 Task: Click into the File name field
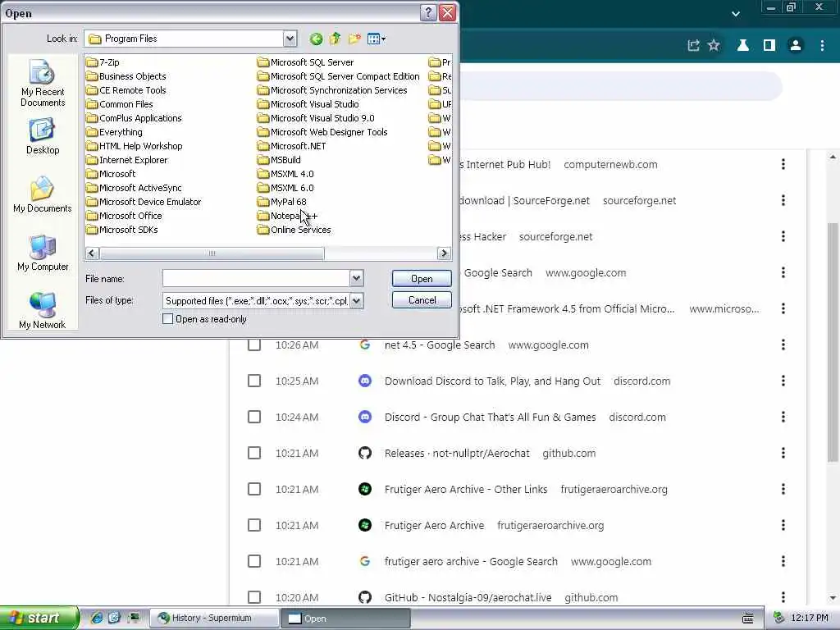(256, 278)
